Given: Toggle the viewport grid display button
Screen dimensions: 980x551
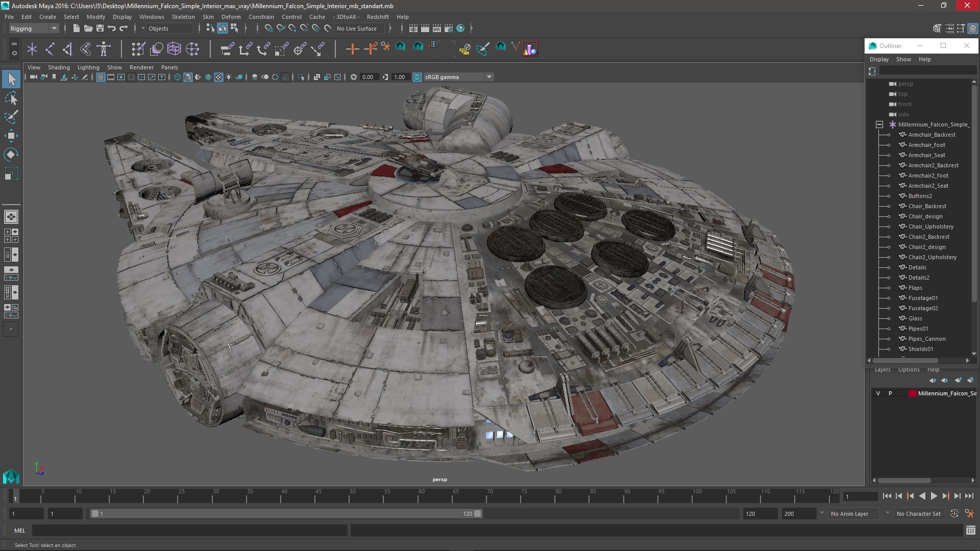Looking at the screenshot, I should click(101, 77).
